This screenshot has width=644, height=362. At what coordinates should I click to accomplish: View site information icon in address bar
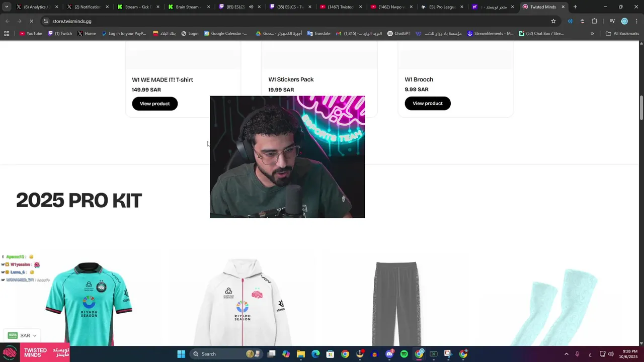(46, 21)
